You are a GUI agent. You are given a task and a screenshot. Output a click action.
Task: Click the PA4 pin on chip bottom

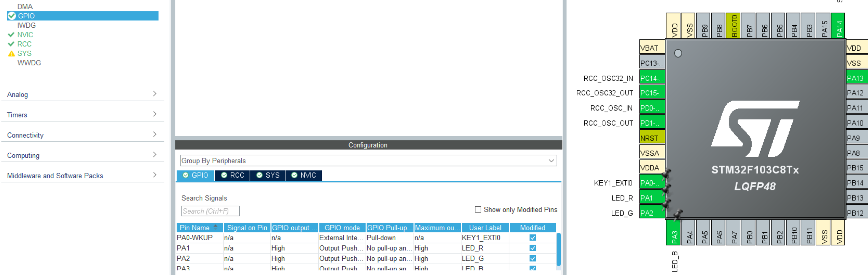coord(688,232)
